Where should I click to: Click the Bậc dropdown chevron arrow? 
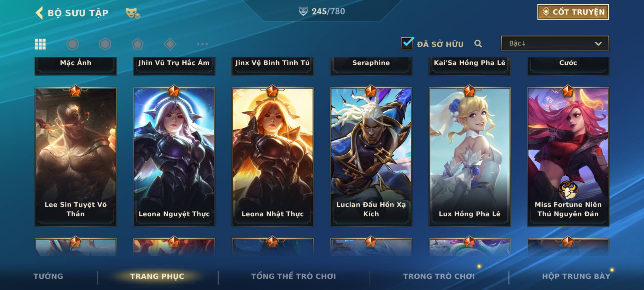tap(598, 44)
